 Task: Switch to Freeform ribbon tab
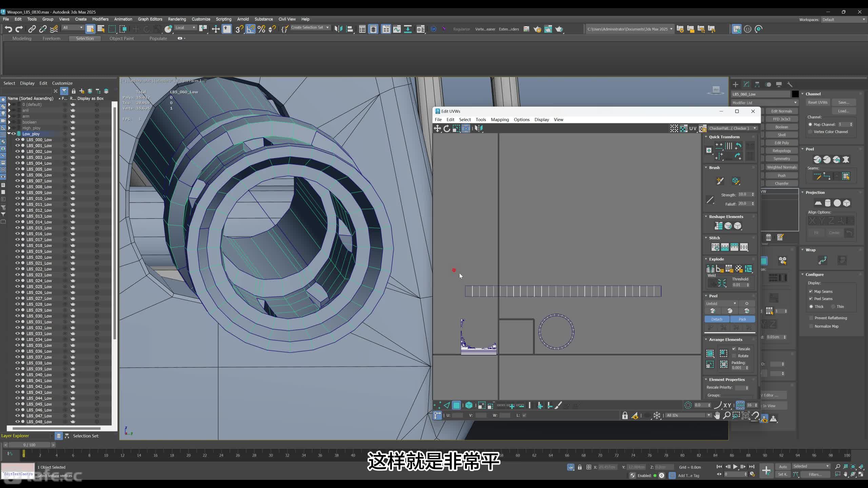[51, 39]
